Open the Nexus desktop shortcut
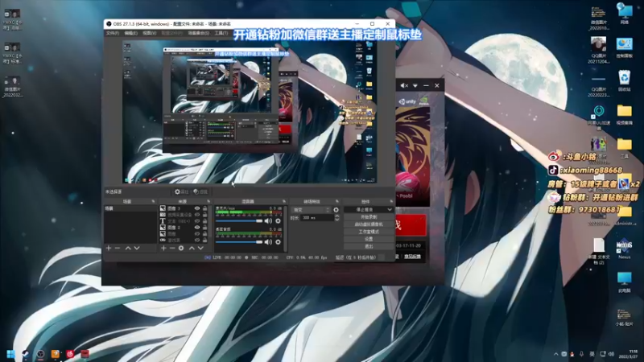 click(x=625, y=249)
